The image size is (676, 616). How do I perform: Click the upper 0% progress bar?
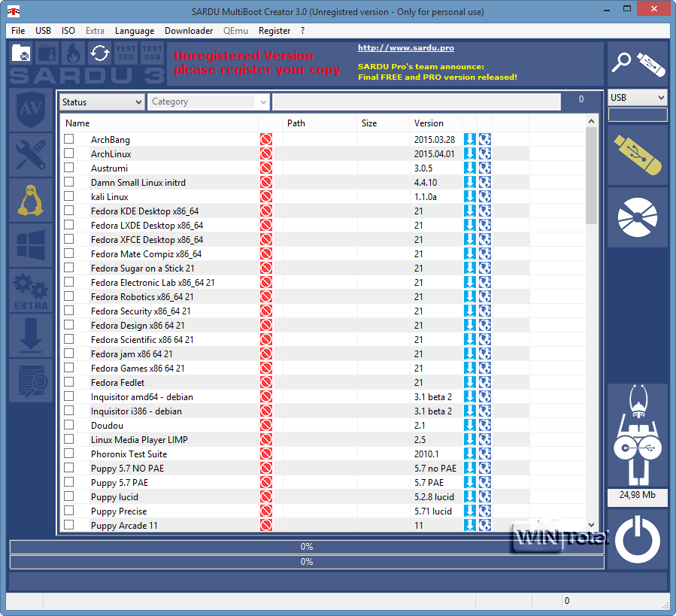coord(307,547)
